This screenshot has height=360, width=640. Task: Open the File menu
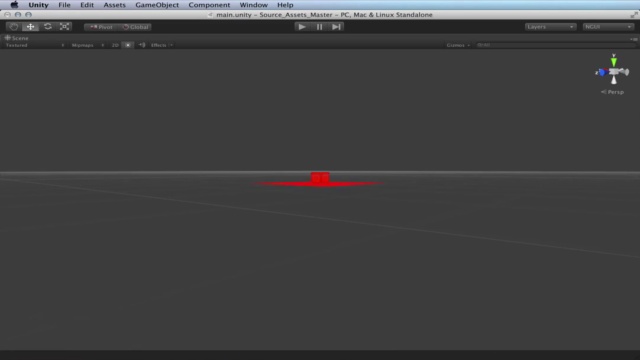coord(64,5)
